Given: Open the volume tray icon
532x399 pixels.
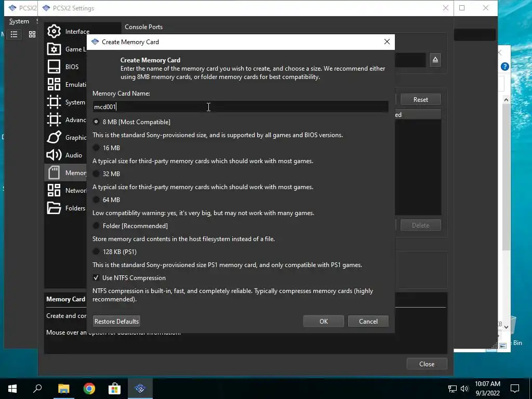Looking at the screenshot, I should [464, 389].
